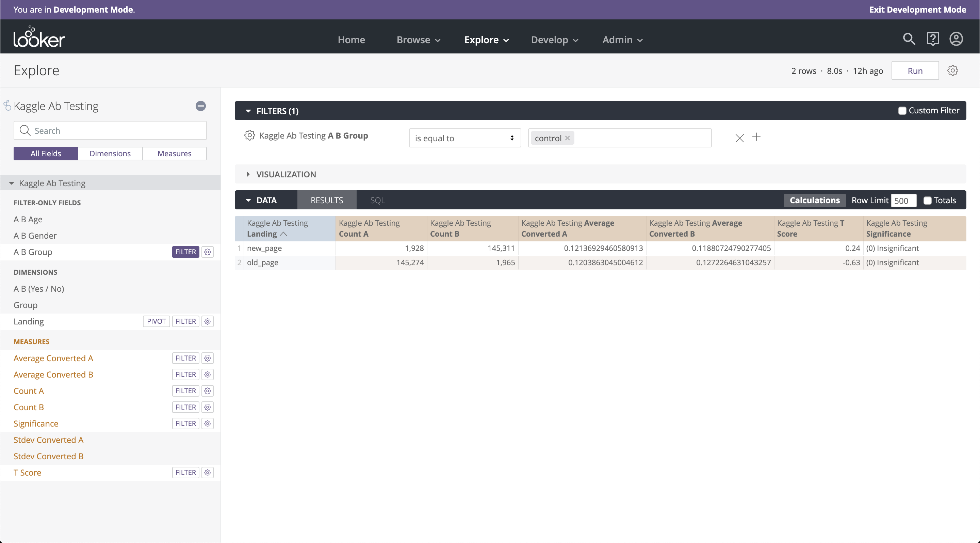This screenshot has width=980, height=543.
Task: Toggle FILTER for Landing dimension
Action: pos(186,321)
